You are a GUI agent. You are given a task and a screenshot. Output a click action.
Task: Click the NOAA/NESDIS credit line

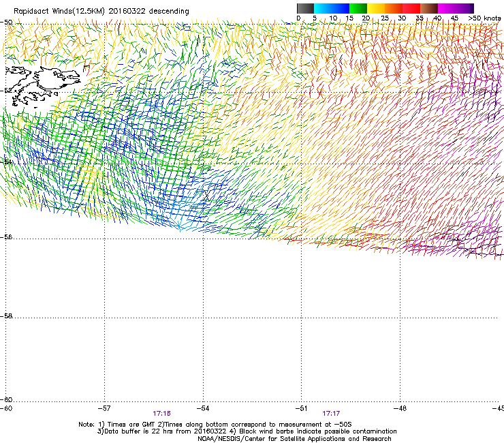pyautogui.click(x=294, y=439)
